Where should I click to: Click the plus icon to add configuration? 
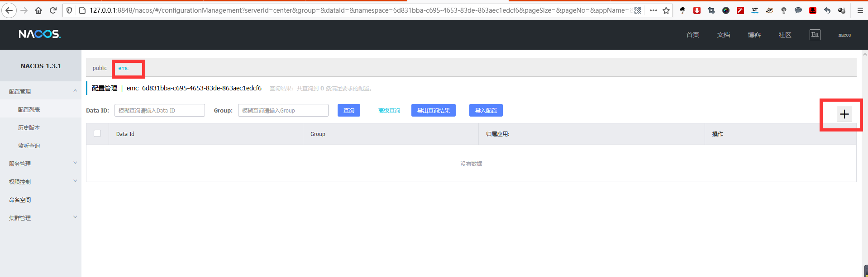pyautogui.click(x=844, y=114)
